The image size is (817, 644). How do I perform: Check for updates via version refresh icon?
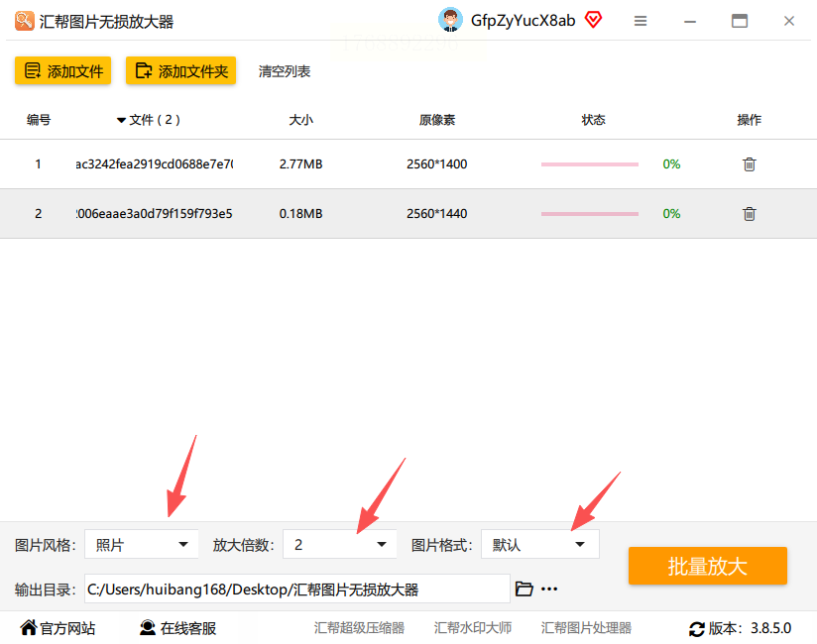697,629
